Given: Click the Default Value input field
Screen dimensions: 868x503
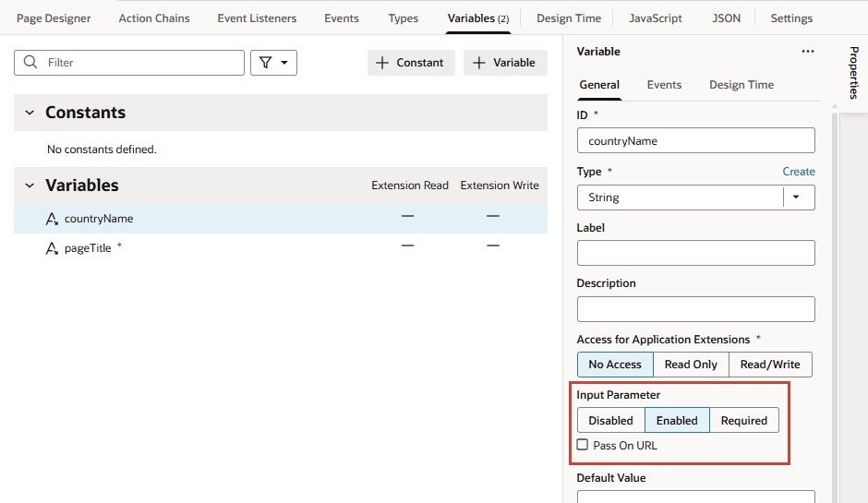Looking at the screenshot, I should point(696,497).
